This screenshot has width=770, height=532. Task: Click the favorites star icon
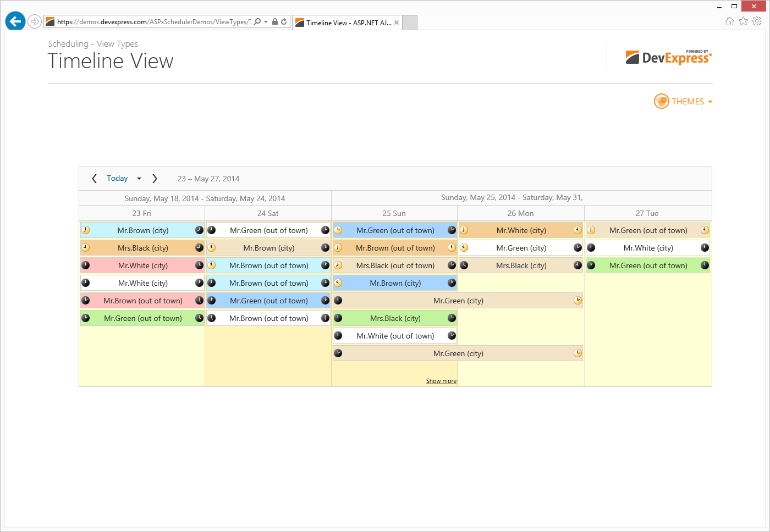743,21
